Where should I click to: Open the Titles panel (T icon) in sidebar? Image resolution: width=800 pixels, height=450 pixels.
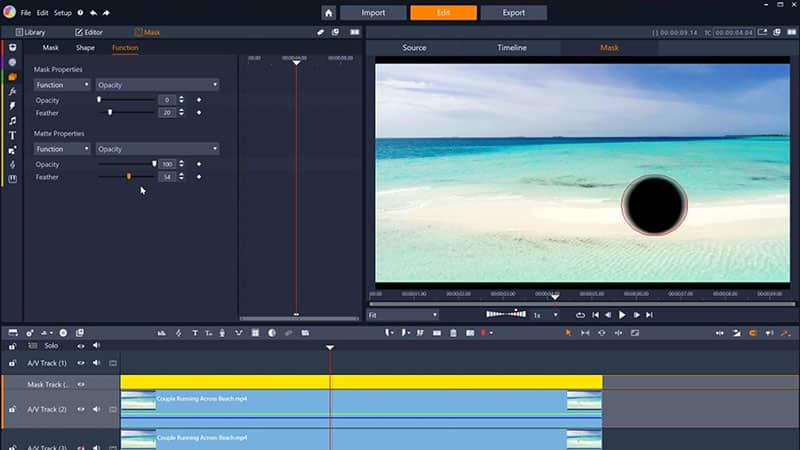tap(12, 135)
